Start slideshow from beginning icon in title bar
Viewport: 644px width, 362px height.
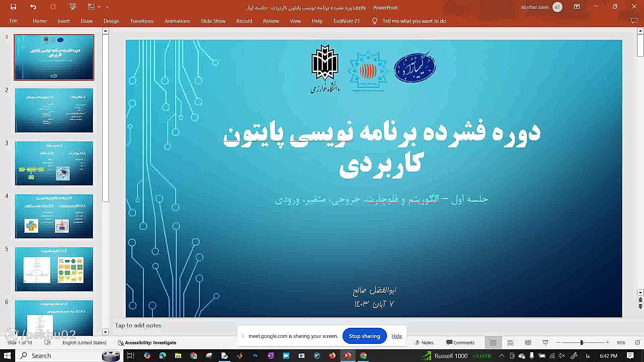[73, 7]
